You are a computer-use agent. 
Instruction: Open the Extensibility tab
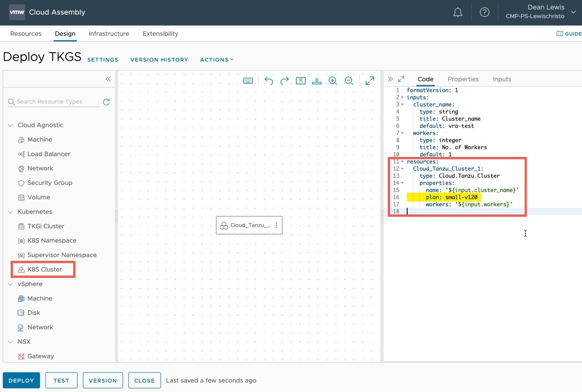tap(160, 33)
